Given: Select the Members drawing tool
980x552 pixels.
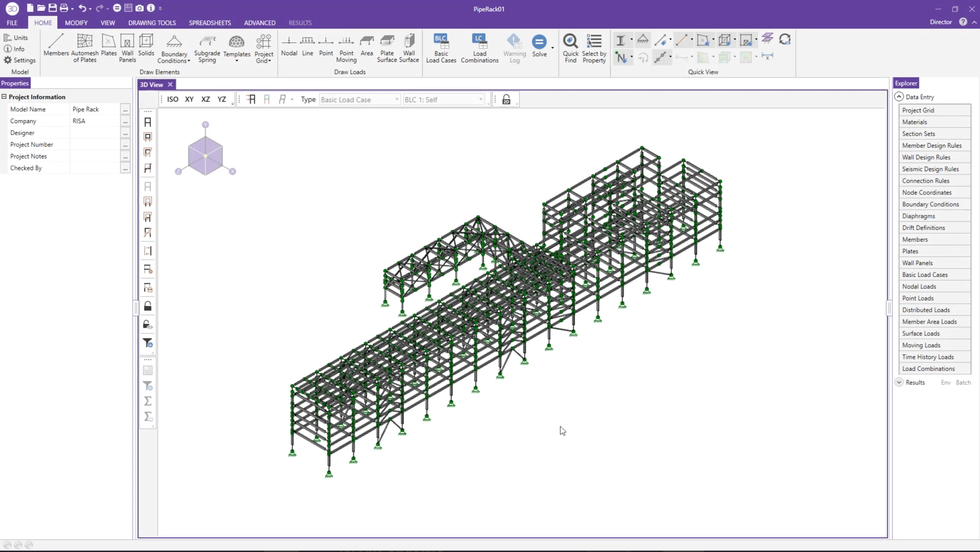Looking at the screenshot, I should 56,48.
